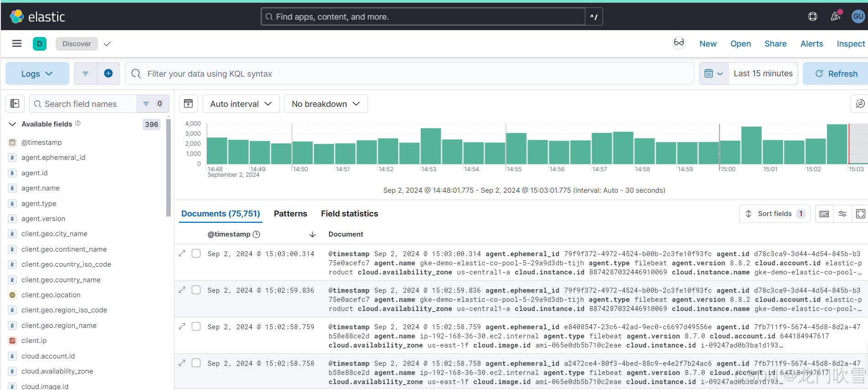Open the help menu lifebuoy icon
Image resolution: width=868 pixels, height=390 pixels.
[813, 16]
